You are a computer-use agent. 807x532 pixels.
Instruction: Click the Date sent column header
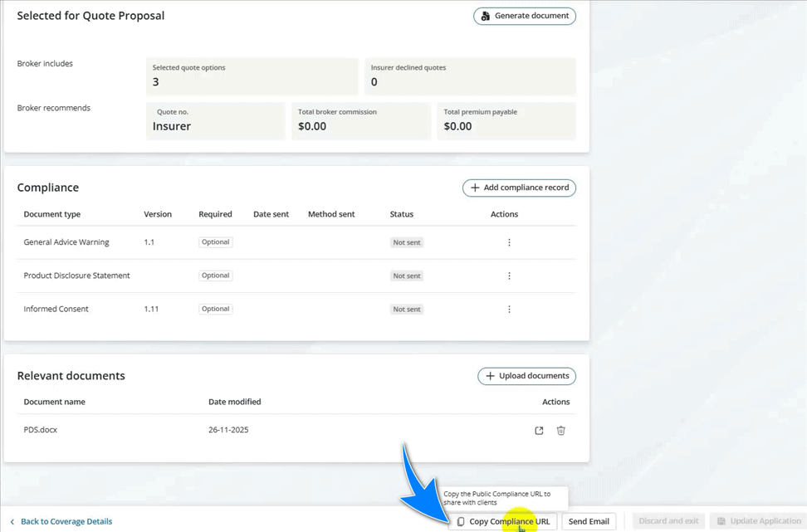click(x=271, y=215)
